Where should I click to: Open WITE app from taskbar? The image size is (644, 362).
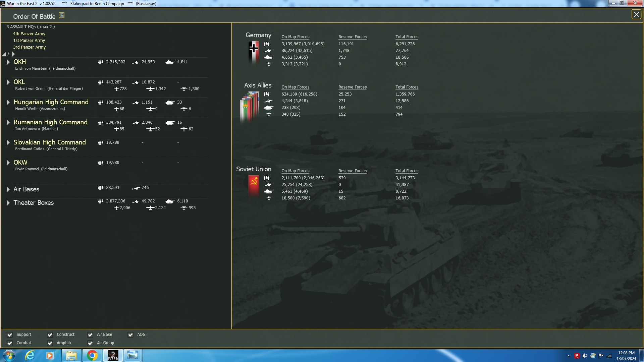point(113,355)
